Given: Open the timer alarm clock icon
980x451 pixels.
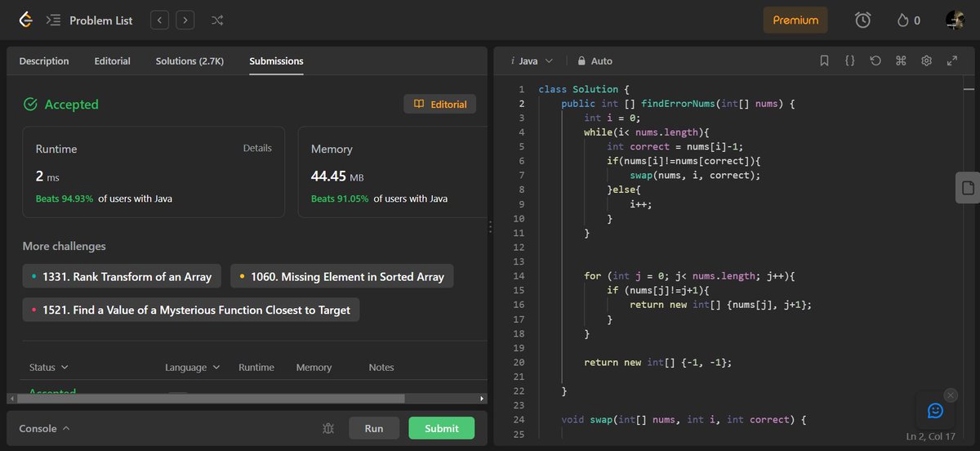Looking at the screenshot, I should (x=862, y=20).
